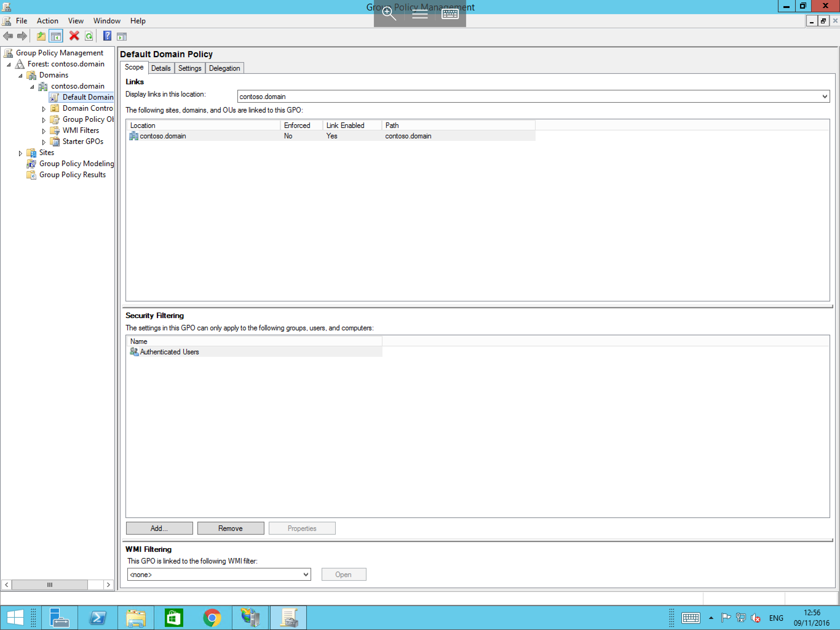Screen dimensions: 840x630
Task: Switch to the Settings tab
Action: 189,68
